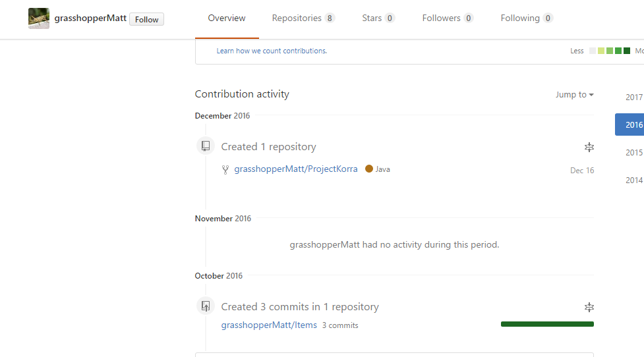This screenshot has width=644, height=357.
Task: Open the Following tab
Action: (527, 18)
